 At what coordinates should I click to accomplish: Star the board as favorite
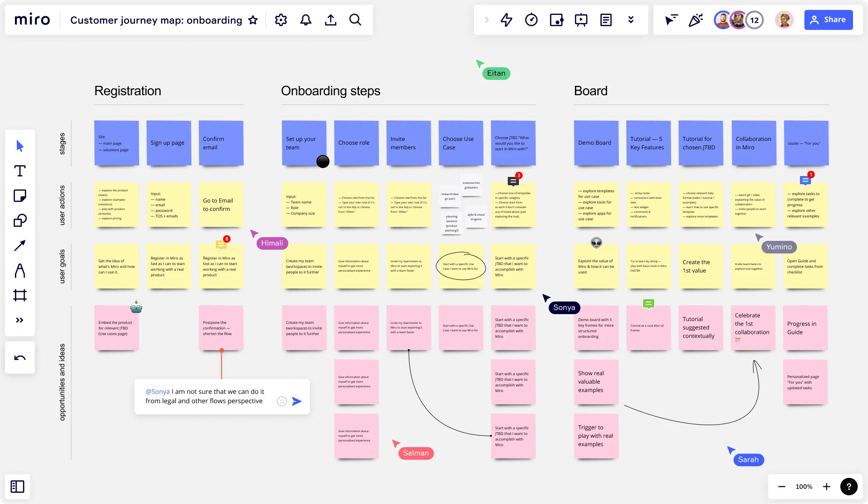point(253,20)
